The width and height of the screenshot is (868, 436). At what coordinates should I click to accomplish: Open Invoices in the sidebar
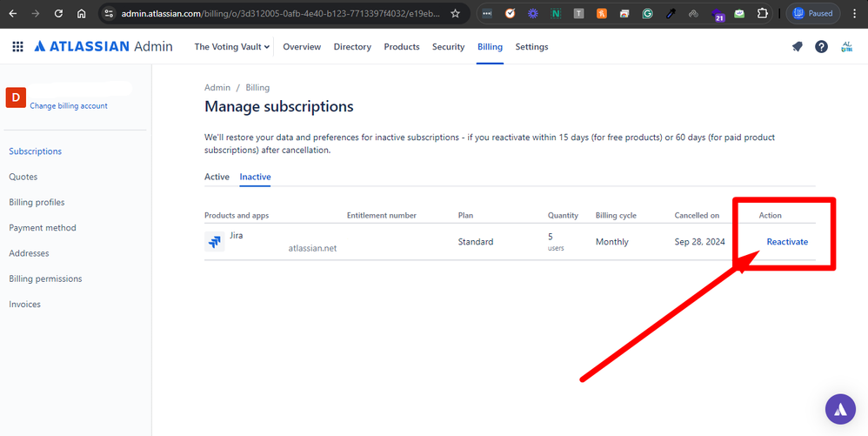point(25,304)
